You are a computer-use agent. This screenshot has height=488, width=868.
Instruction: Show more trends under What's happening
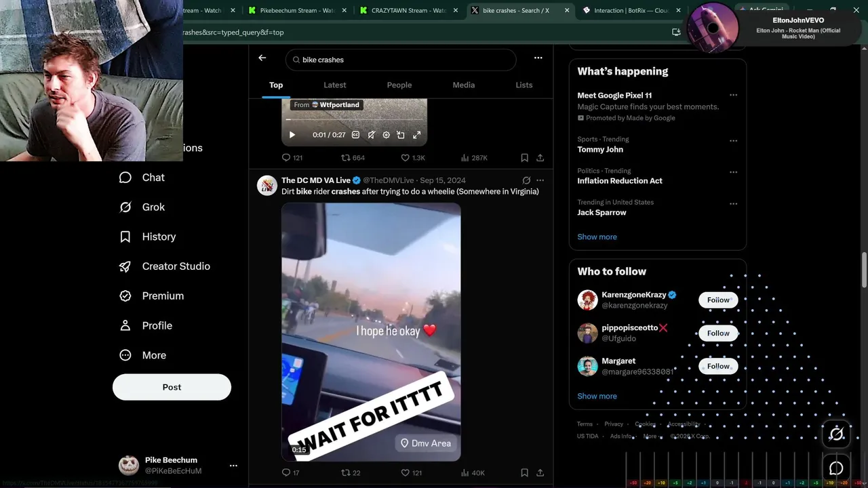point(597,237)
